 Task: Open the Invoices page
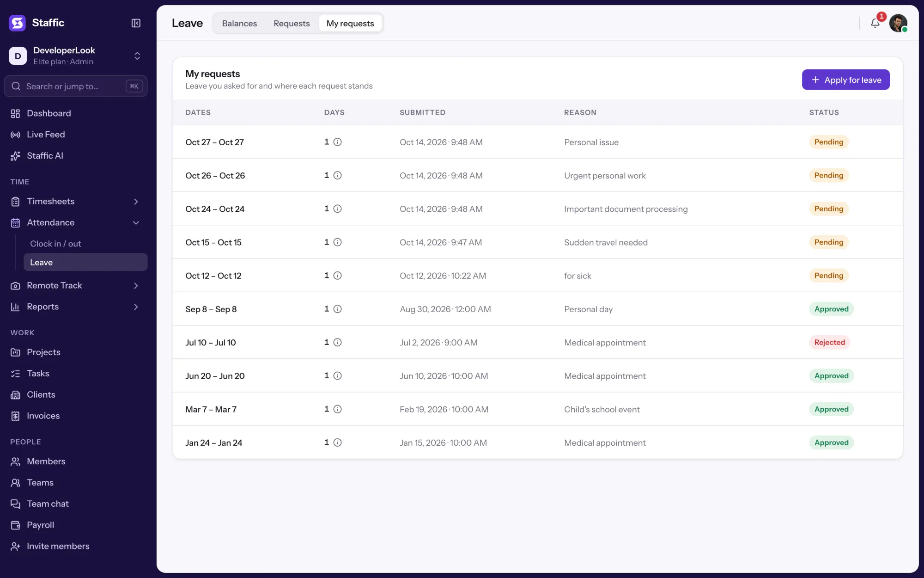click(x=75, y=416)
